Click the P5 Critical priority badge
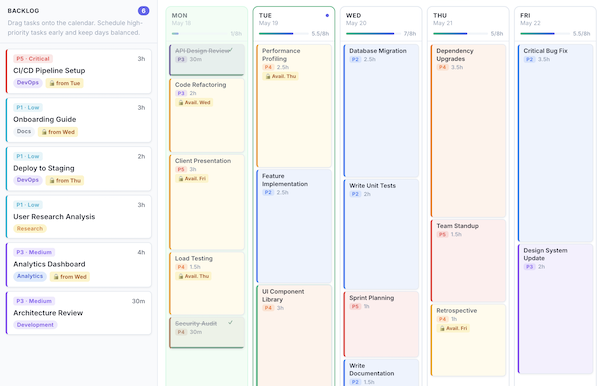 (x=33, y=59)
